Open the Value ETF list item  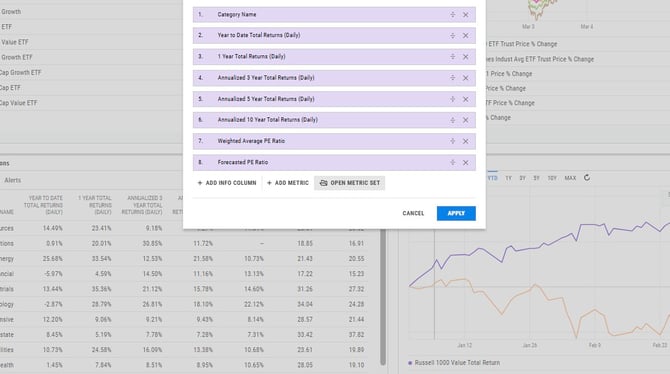15,42
